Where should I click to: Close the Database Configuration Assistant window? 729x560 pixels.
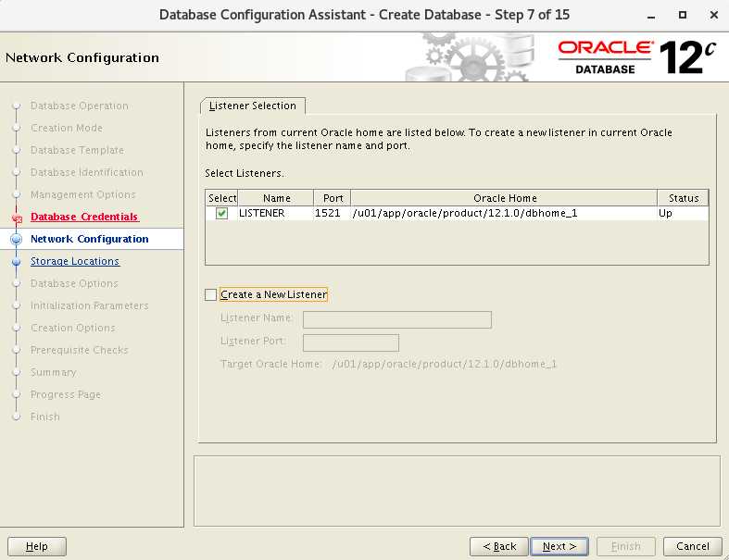click(714, 15)
